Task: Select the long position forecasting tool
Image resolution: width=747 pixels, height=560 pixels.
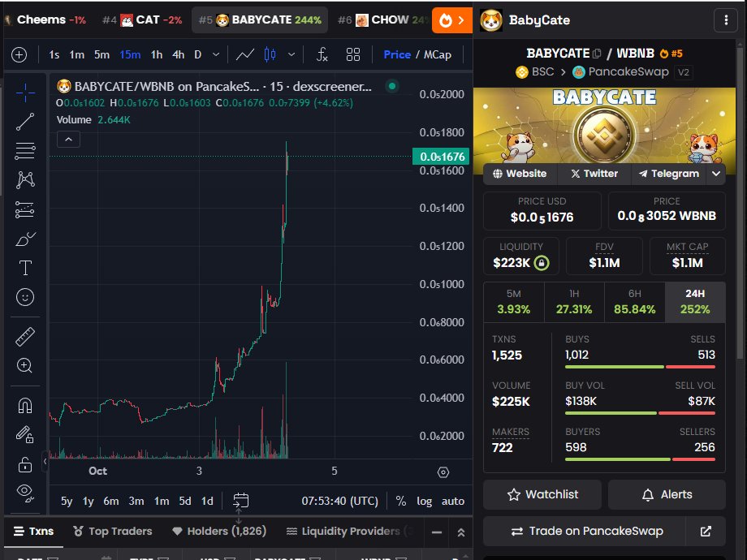Action: click(25, 209)
